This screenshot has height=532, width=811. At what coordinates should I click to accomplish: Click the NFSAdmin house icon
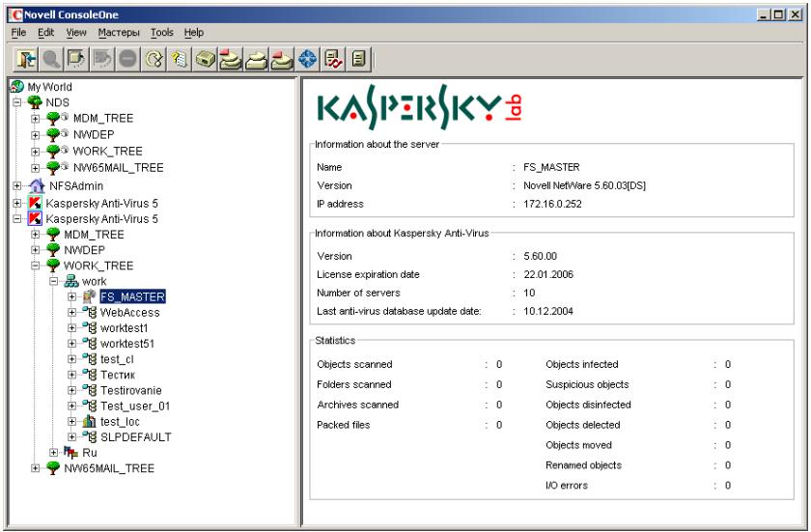click(x=37, y=185)
